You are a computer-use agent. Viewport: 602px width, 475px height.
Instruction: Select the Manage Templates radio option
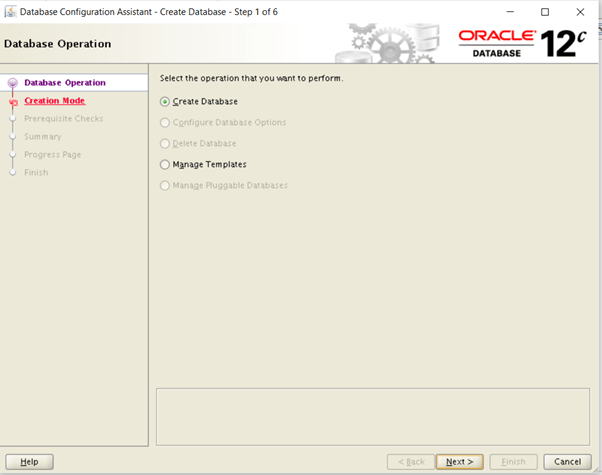click(165, 164)
